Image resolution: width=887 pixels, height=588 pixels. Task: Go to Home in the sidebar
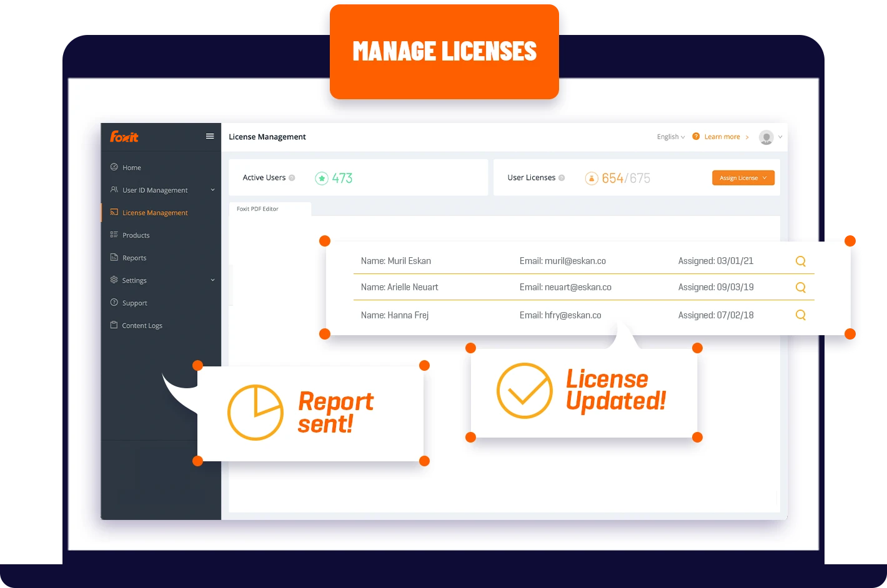point(131,167)
